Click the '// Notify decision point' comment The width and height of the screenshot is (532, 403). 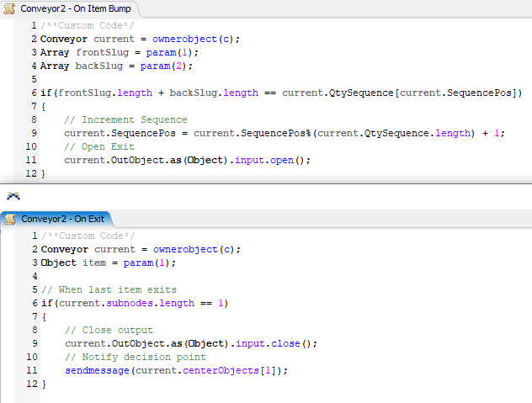coord(136,357)
